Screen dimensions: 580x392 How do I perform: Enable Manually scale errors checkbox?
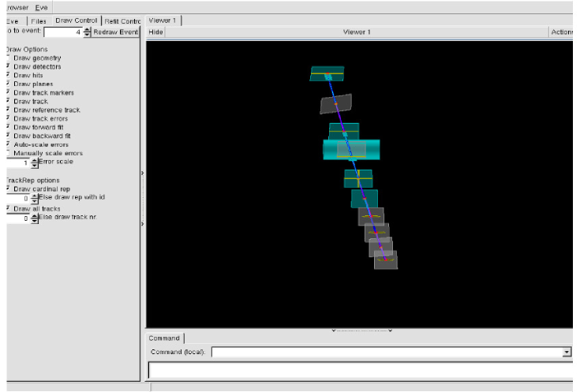8,154
